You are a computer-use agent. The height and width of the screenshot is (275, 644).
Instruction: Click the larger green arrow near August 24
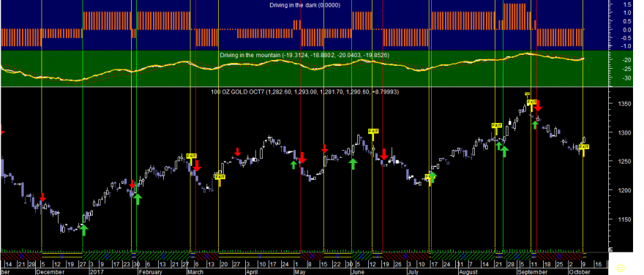pyautogui.click(x=505, y=151)
